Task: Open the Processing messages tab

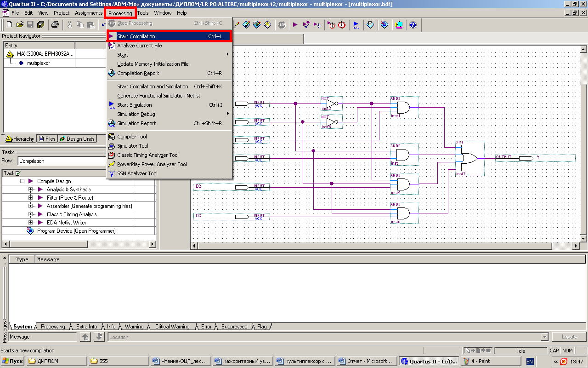Action: pos(53,327)
